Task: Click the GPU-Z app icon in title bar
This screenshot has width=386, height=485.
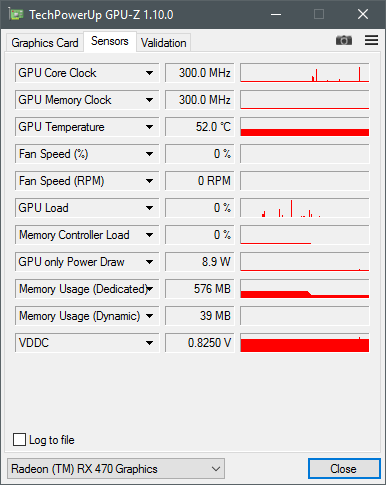Action: [x=16, y=14]
